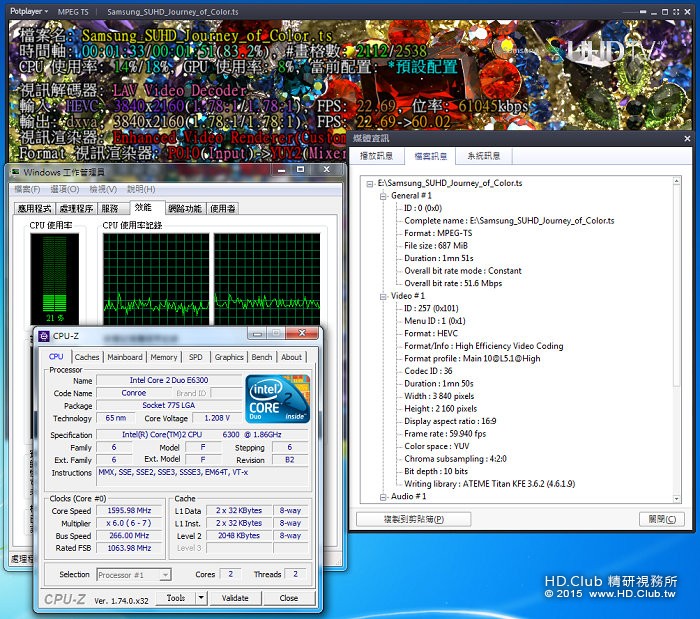
Task: Open the Processor #1 selection combo box
Action: point(134,575)
